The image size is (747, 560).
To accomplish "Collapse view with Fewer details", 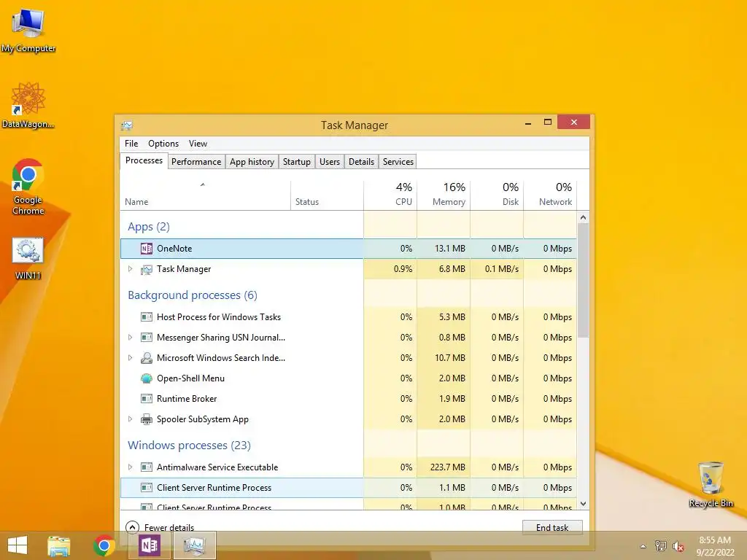I will point(160,527).
